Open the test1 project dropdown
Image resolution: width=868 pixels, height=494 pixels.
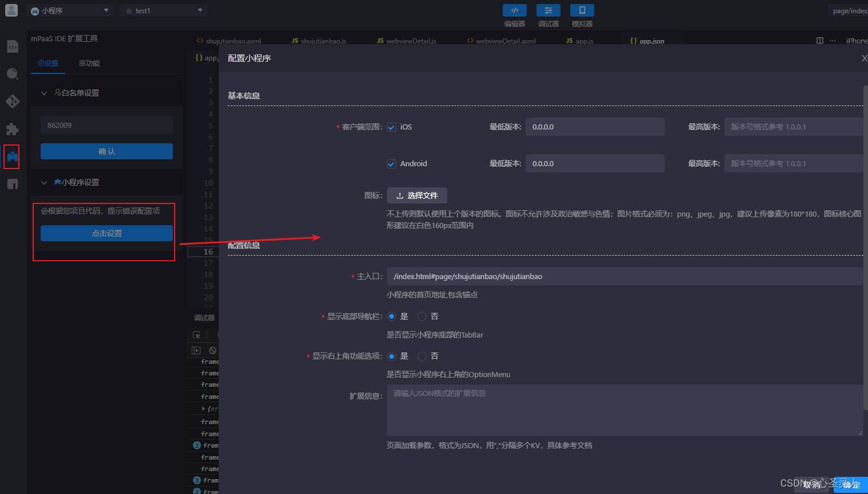(x=164, y=10)
